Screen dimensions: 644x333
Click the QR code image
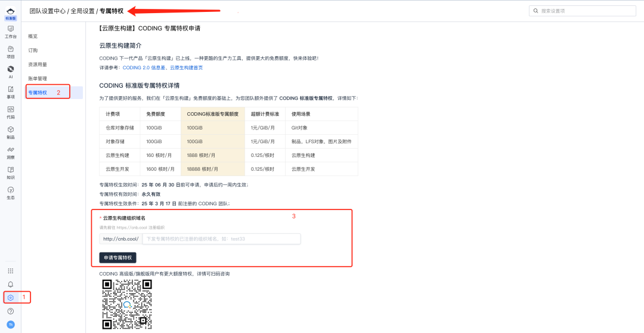[127, 304]
